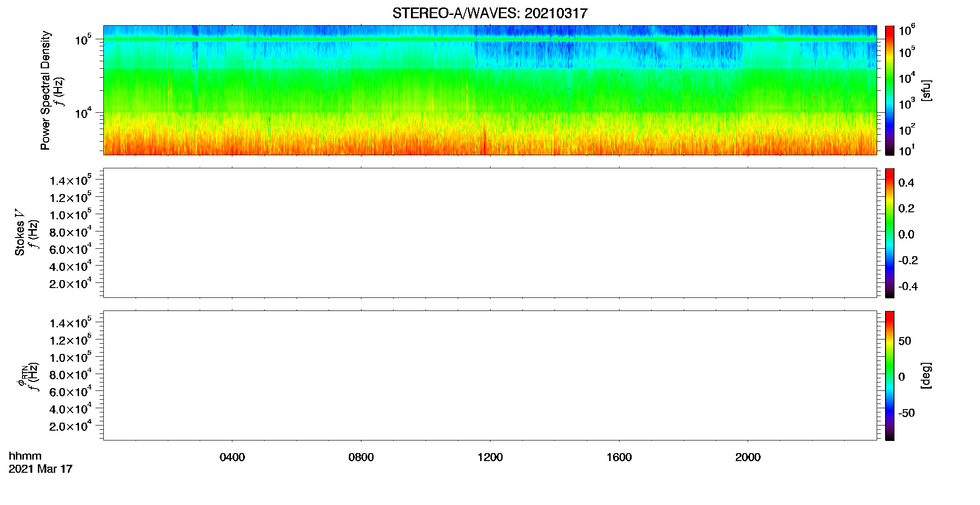Click the 2021 Mar 17 date label

41,469
